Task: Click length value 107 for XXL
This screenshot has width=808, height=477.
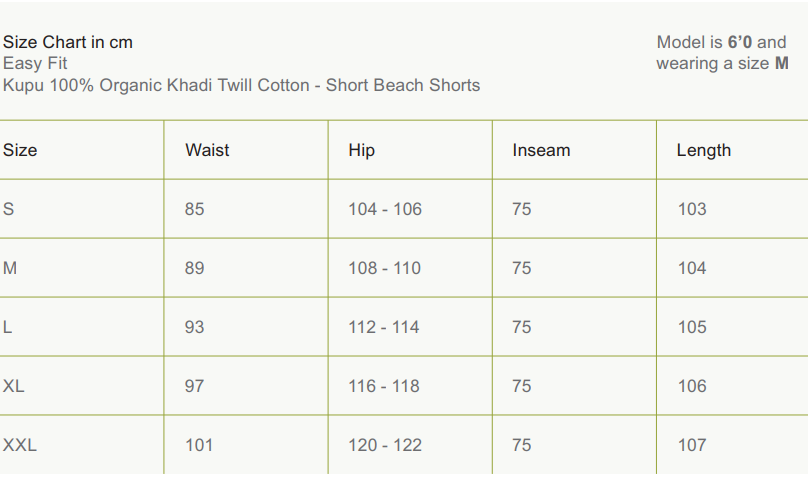Action: tap(692, 445)
